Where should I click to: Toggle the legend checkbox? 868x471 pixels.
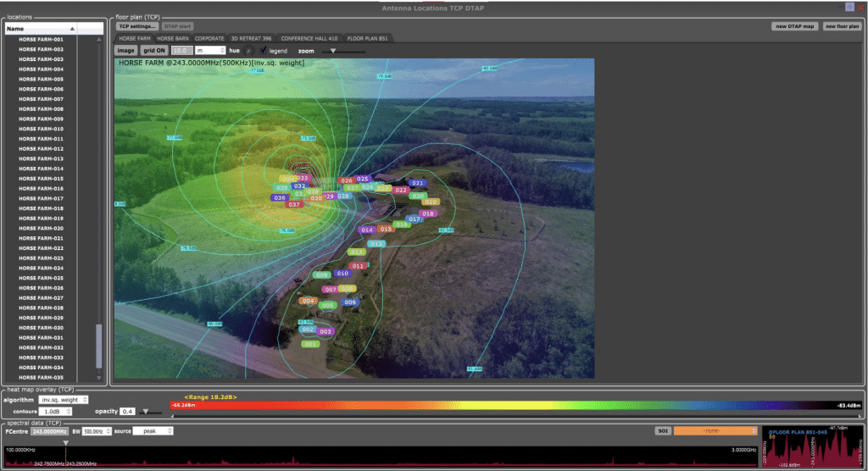point(263,51)
